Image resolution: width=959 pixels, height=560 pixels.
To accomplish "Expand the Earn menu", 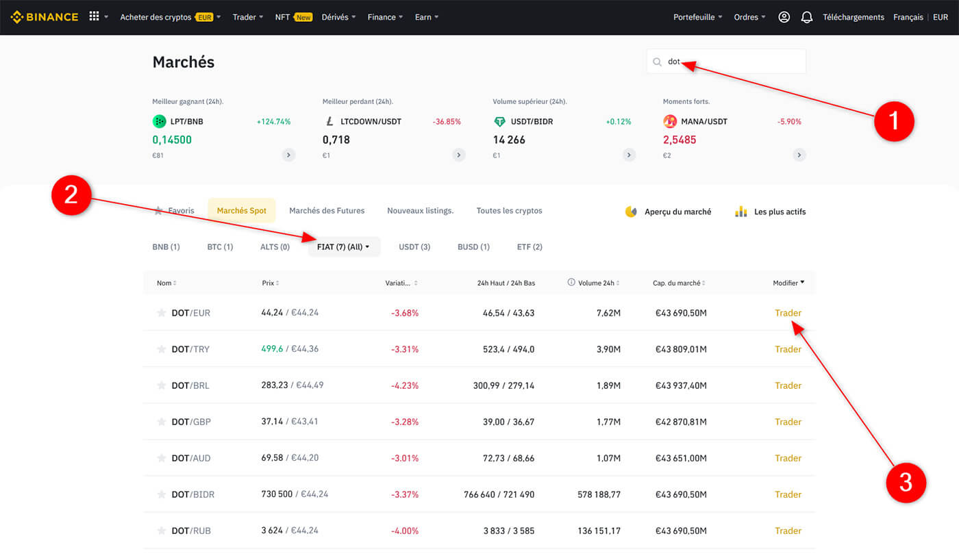I will click(427, 17).
